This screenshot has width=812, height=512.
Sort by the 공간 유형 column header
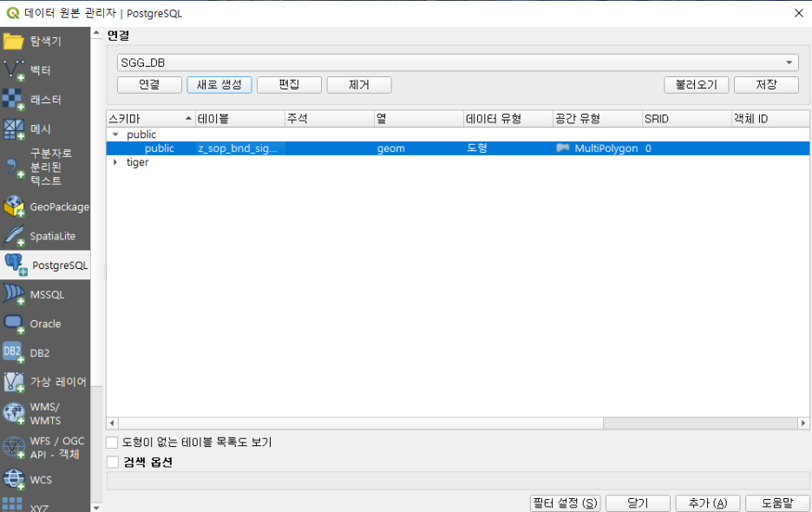pyautogui.click(x=598, y=119)
